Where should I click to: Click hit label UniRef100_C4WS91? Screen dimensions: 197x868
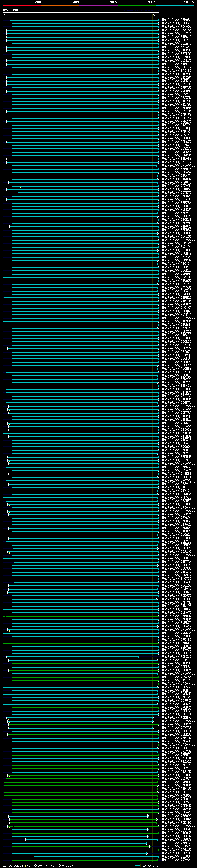click(177, 321)
